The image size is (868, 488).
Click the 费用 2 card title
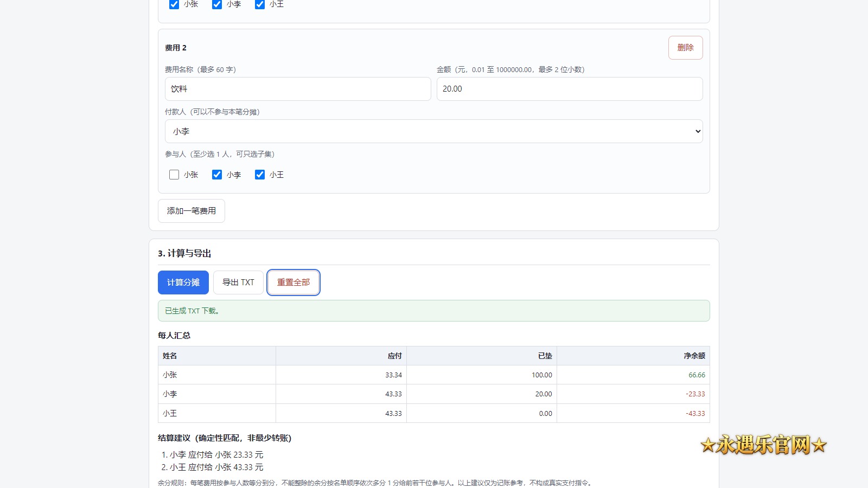(x=176, y=48)
